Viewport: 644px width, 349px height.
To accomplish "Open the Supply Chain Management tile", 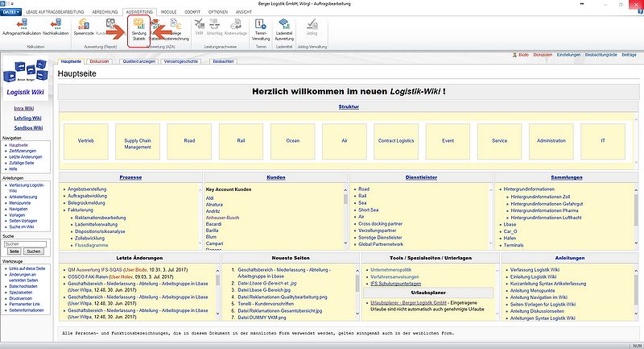I will (138, 141).
